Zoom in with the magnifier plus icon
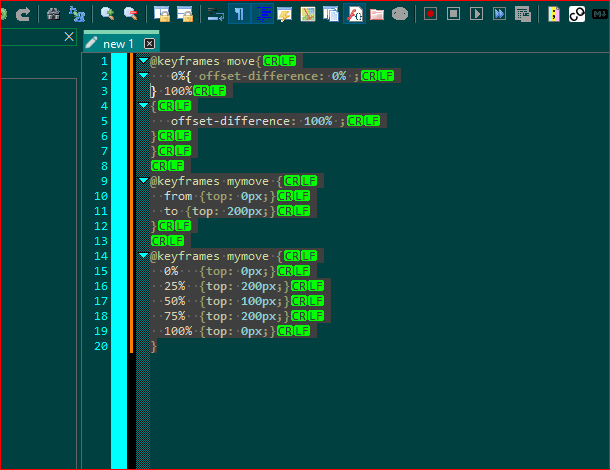The image size is (610, 470). pyautogui.click(x=107, y=14)
